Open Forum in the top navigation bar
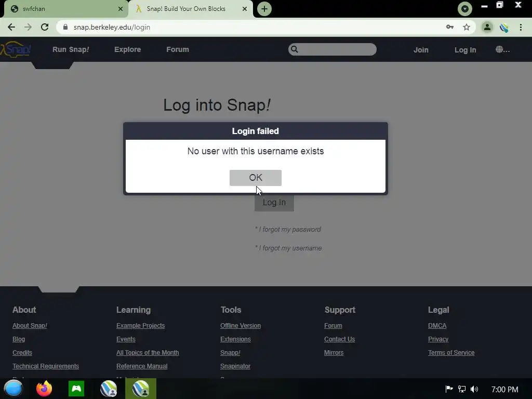The height and width of the screenshot is (399, 532). 178,49
